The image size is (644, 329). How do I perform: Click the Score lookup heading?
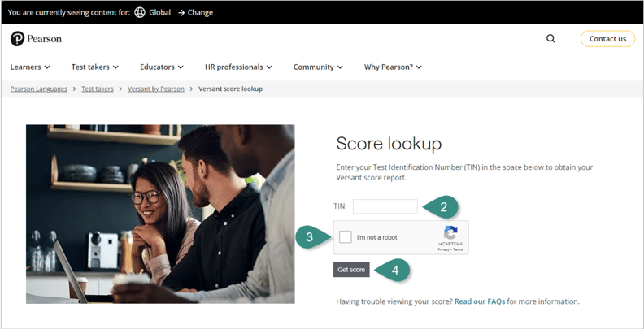[389, 144]
